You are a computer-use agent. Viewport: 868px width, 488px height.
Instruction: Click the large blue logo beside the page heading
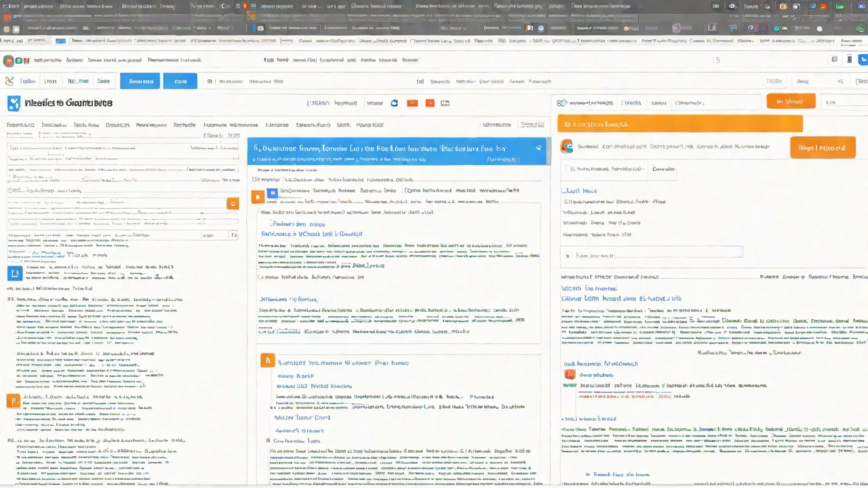pyautogui.click(x=14, y=103)
